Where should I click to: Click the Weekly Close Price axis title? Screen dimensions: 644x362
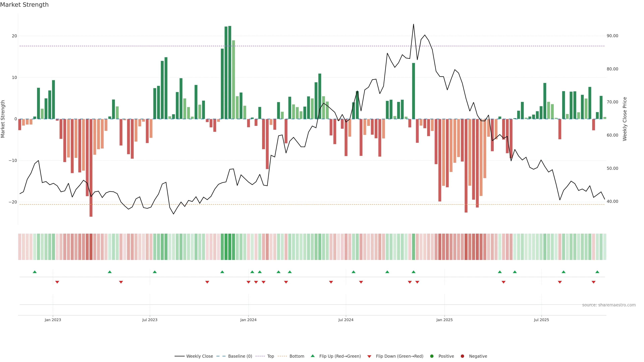coord(625,119)
